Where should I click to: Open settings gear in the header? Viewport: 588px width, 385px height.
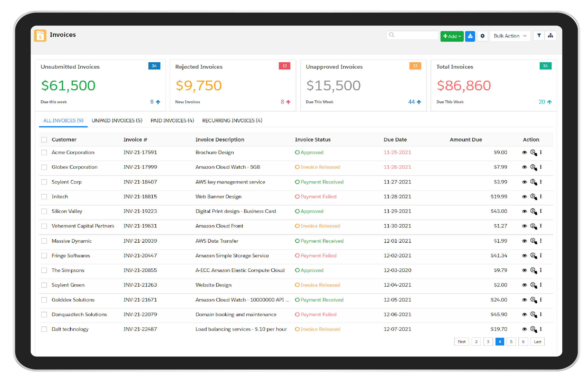[x=482, y=36]
